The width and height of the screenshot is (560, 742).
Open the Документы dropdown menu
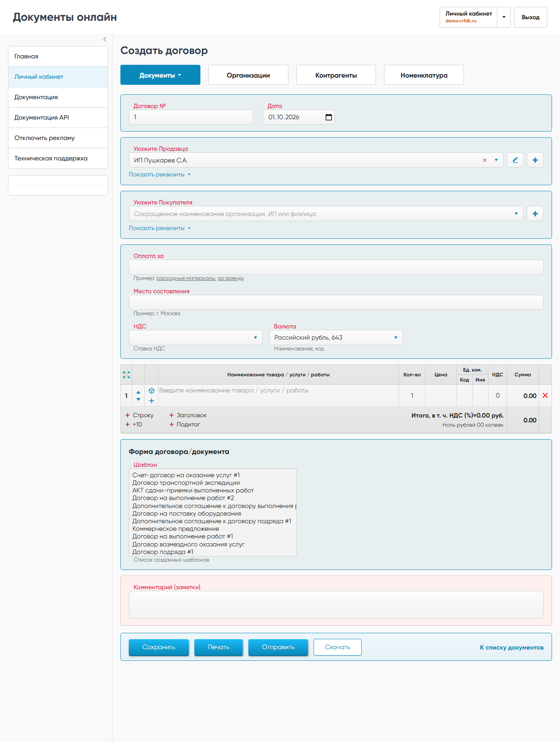[x=160, y=75]
